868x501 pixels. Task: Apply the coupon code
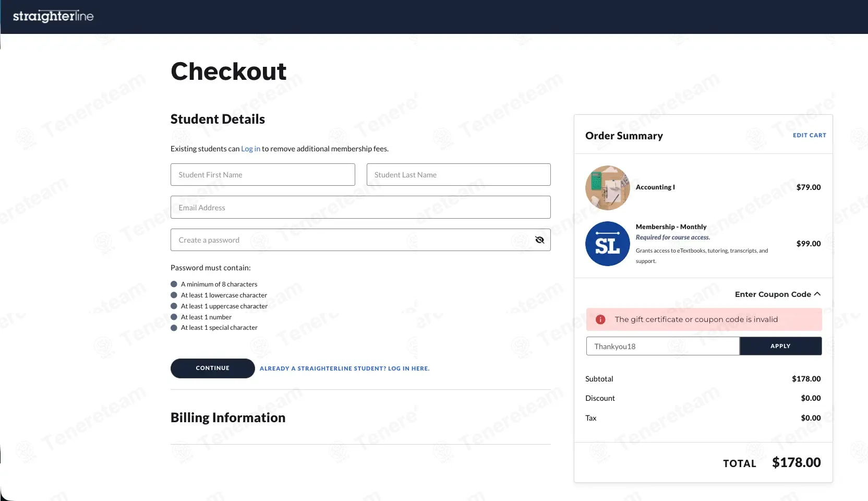tap(780, 346)
